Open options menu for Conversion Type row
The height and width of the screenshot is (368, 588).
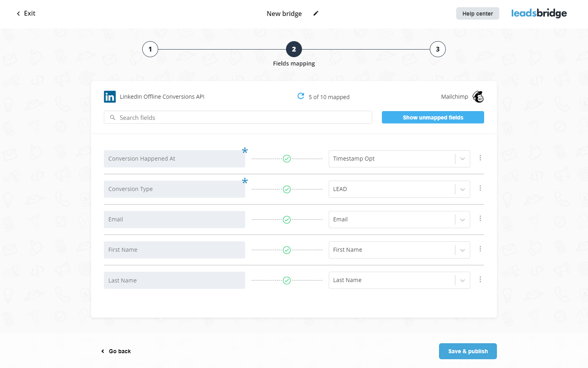pyautogui.click(x=480, y=188)
